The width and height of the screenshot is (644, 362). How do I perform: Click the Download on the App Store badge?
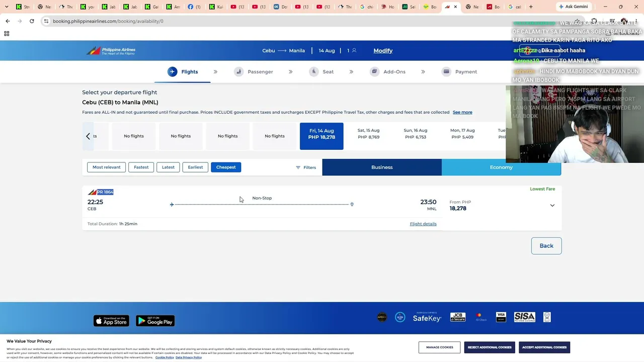click(111, 321)
